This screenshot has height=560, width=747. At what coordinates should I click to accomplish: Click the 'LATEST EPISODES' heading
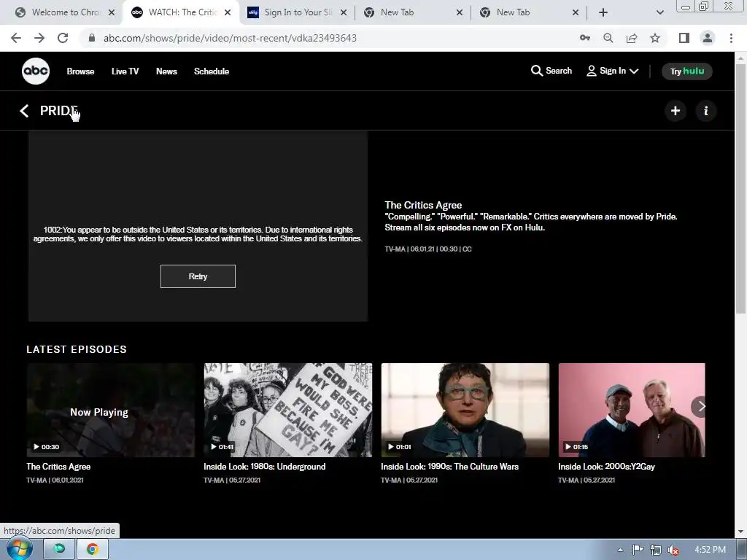pyautogui.click(x=77, y=349)
